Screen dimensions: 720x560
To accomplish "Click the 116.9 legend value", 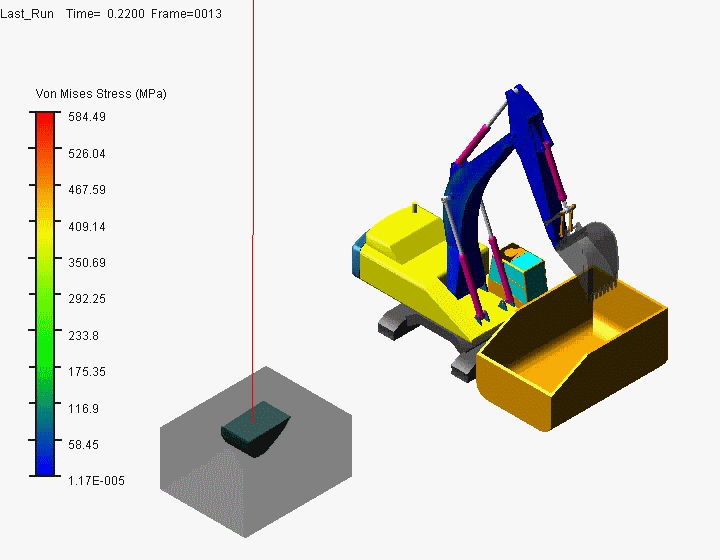I will pos(83,409).
